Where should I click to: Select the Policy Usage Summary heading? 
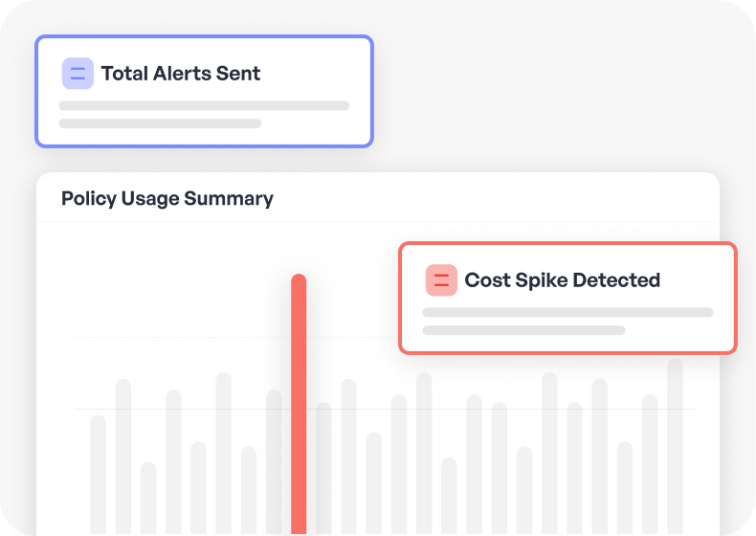(167, 199)
